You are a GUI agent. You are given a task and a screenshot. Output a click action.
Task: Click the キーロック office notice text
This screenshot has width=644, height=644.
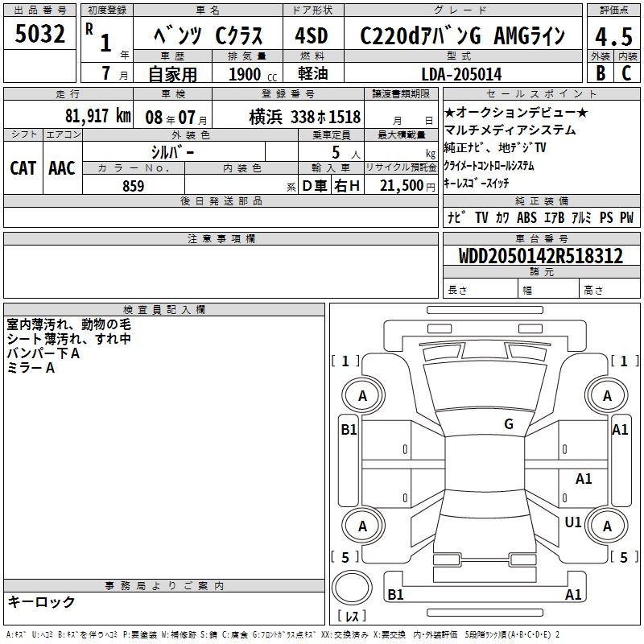(x=41, y=601)
